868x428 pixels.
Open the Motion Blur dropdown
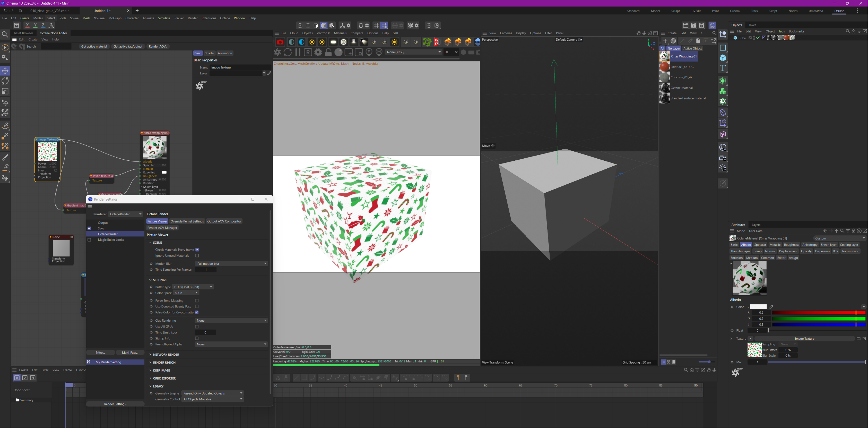231,263
